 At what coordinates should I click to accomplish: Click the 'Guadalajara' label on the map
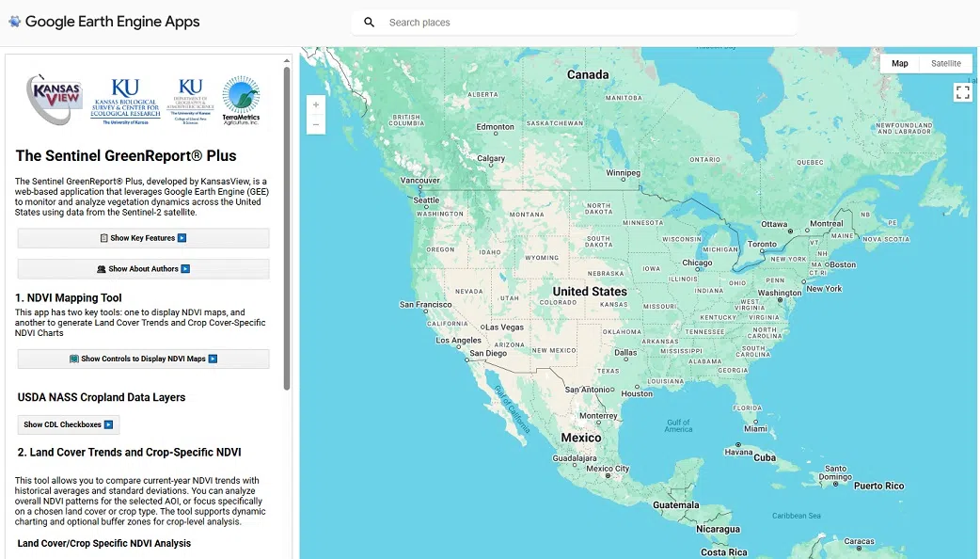(x=575, y=458)
